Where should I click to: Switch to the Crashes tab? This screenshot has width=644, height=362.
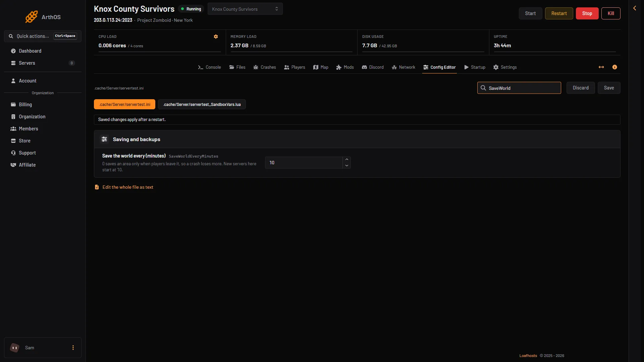264,67
